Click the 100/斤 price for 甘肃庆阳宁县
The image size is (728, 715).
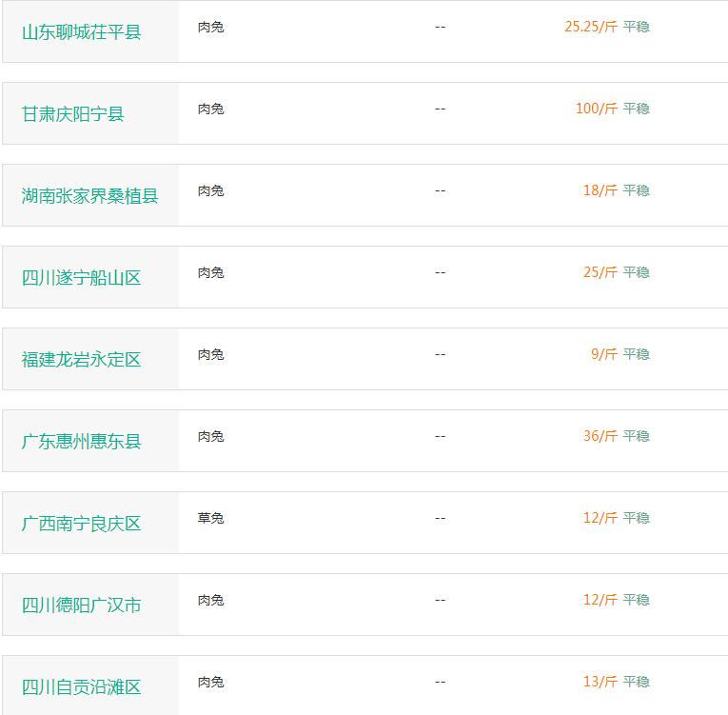point(597,109)
